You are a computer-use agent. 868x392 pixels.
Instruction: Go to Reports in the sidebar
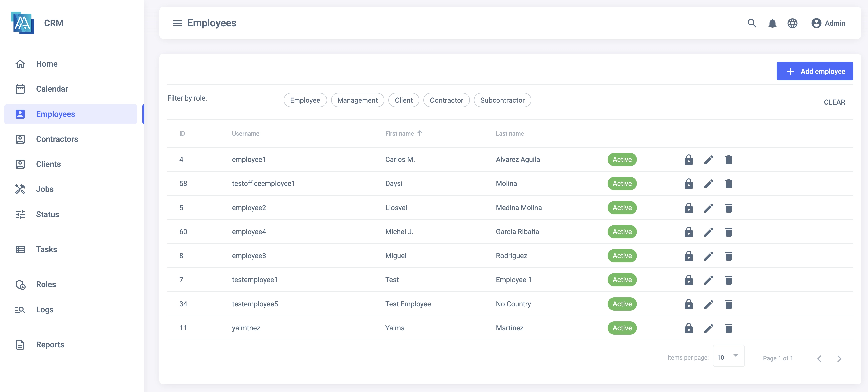point(50,344)
